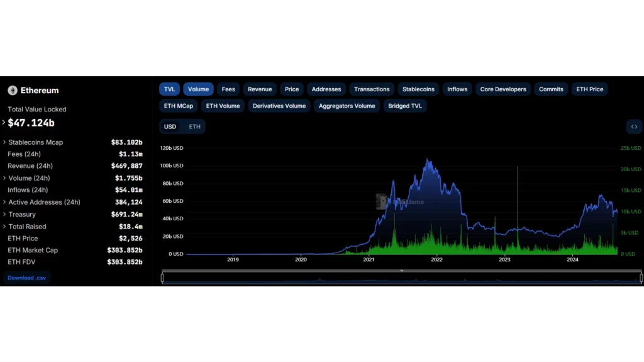Click the 120b USD axis label

pos(172,148)
